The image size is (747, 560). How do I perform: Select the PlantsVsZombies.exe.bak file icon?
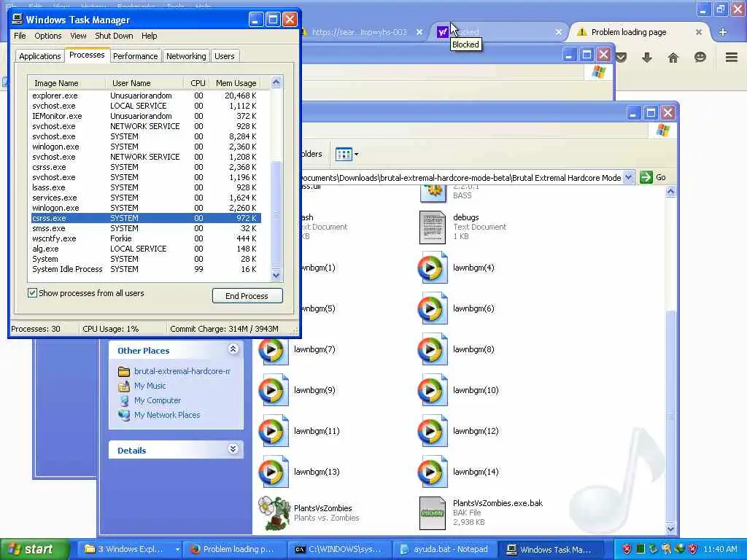(432, 513)
